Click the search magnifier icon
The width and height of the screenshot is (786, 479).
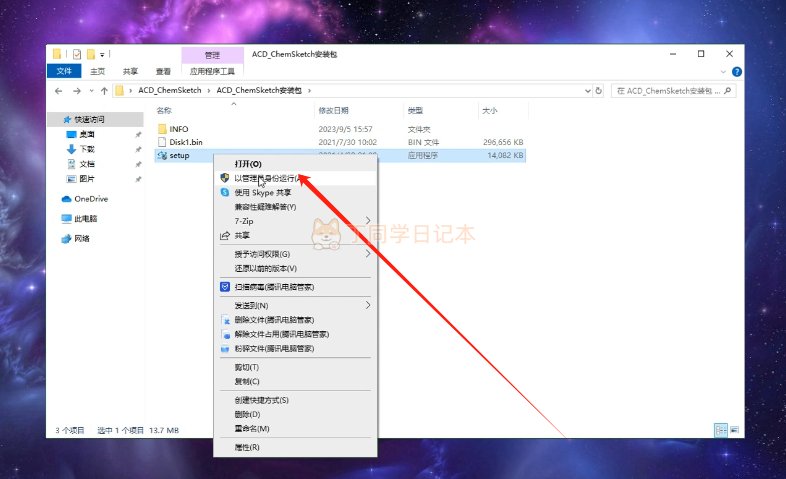pos(728,91)
